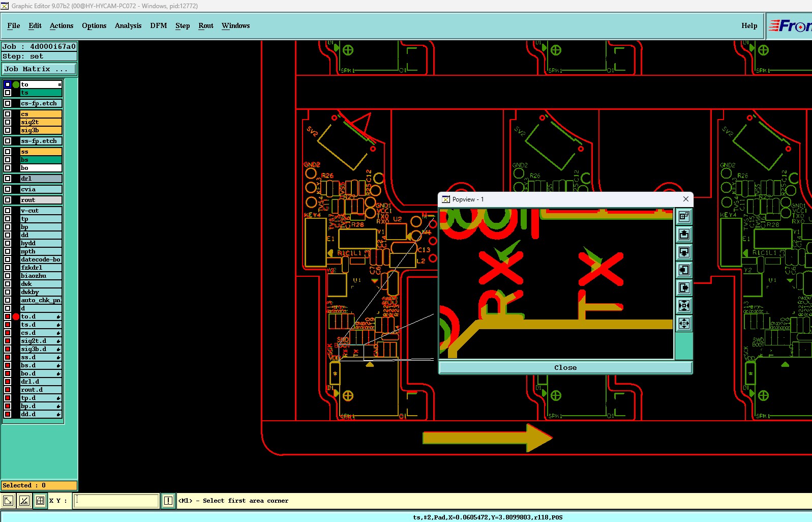Click the hand icon on sig2t.d layer
This screenshot has width=812, height=522.
click(x=58, y=341)
